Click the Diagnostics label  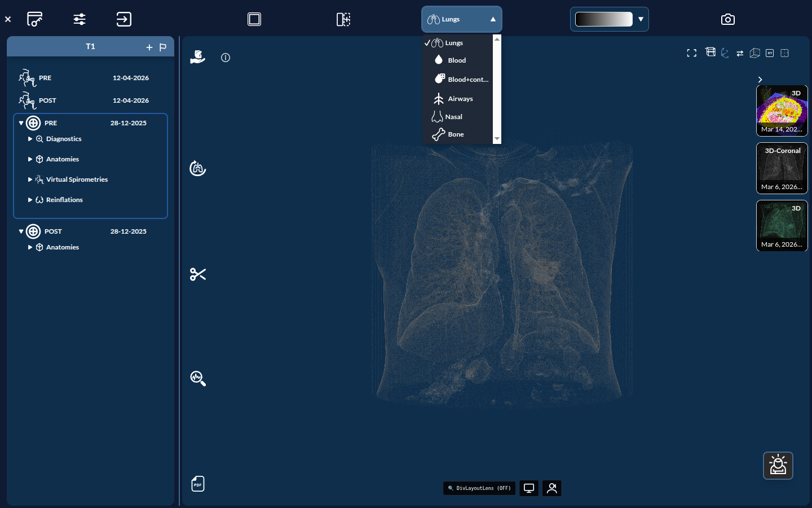(64, 139)
